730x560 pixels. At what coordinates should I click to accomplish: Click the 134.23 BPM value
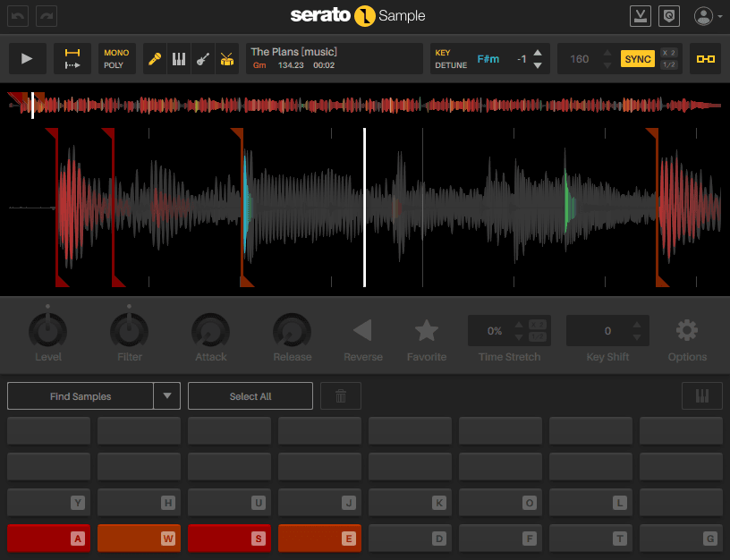tap(291, 65)
